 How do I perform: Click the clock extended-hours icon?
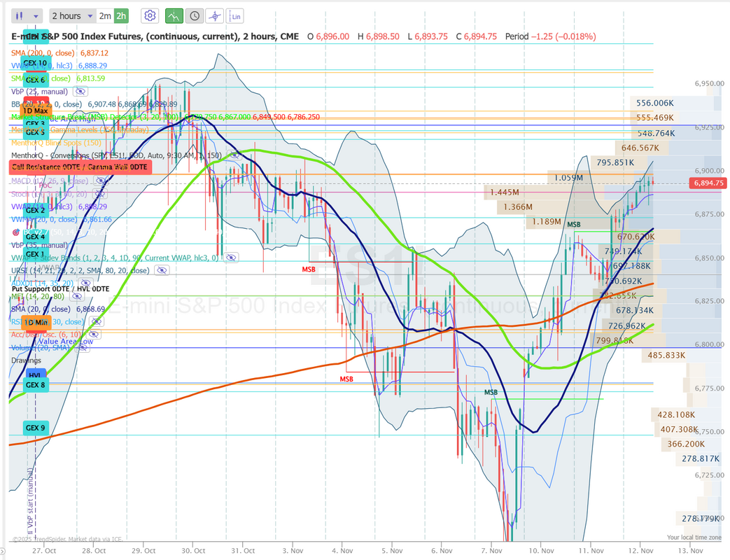pos(194,15)
